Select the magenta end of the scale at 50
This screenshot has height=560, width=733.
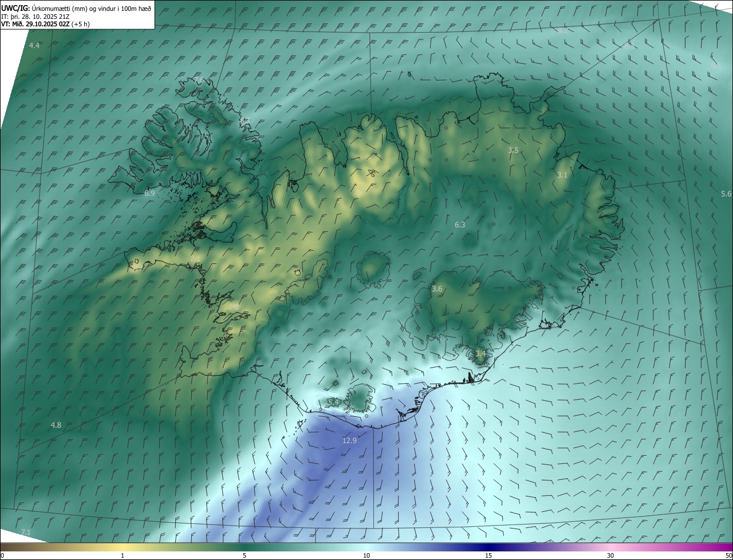(728, 547)
